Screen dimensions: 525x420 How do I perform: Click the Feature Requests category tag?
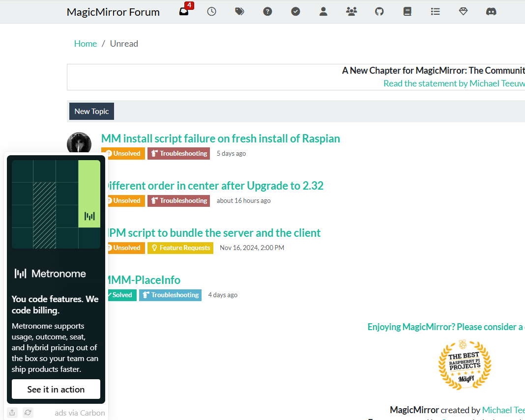(180, 248)
